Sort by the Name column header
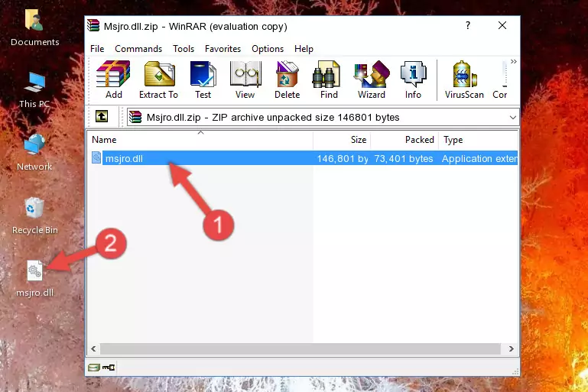Image resolution: width=588 pixels, height=392 pixels. [x=200, y=140]
